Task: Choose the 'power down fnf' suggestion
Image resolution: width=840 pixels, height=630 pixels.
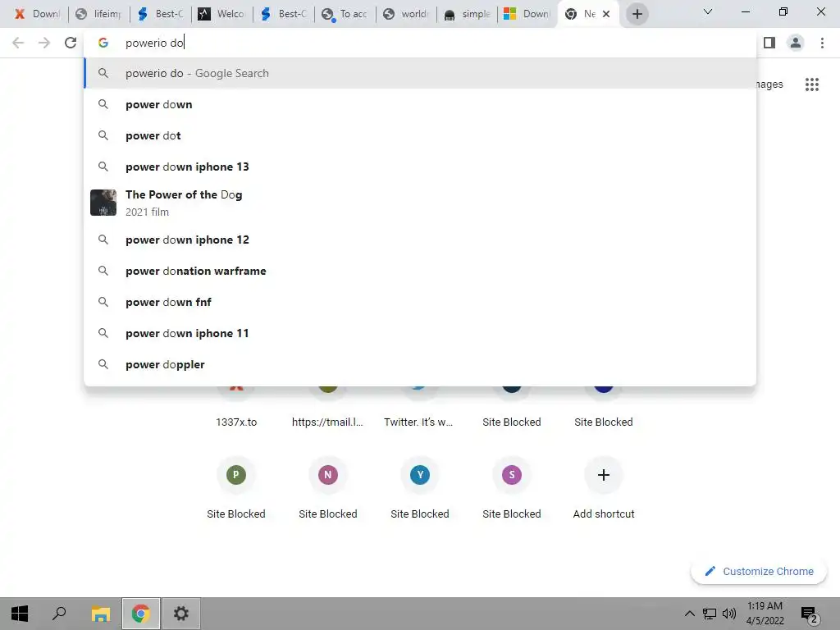Action: 420,302
